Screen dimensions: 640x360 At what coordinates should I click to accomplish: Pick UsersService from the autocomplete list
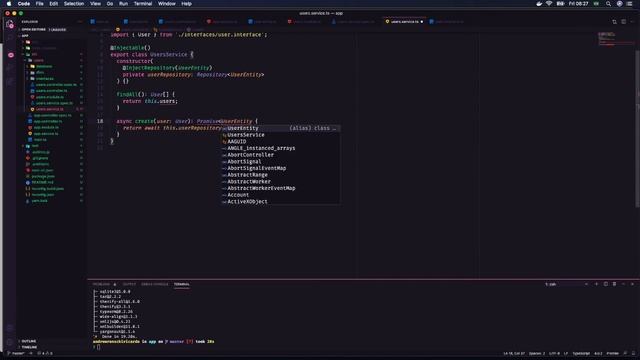[281, 135]
